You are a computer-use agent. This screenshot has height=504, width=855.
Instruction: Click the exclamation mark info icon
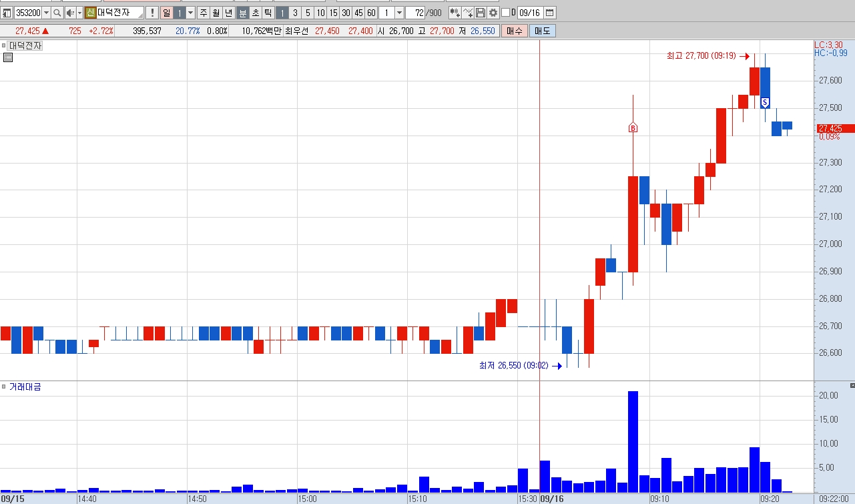tap(152, 13)
